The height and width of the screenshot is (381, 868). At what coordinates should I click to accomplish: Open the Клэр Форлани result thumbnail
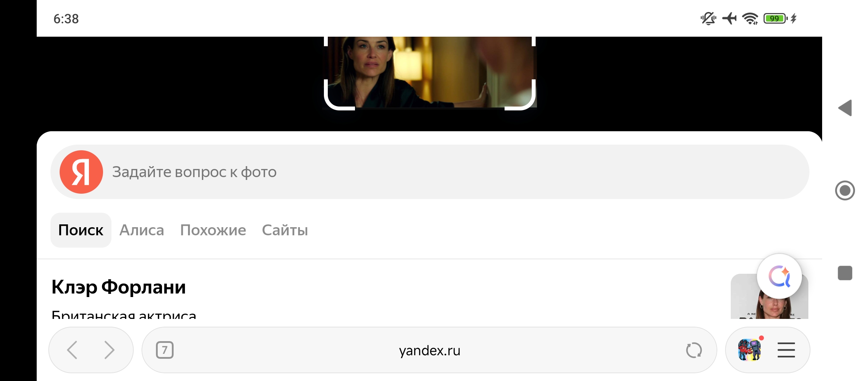click(769, 296)
